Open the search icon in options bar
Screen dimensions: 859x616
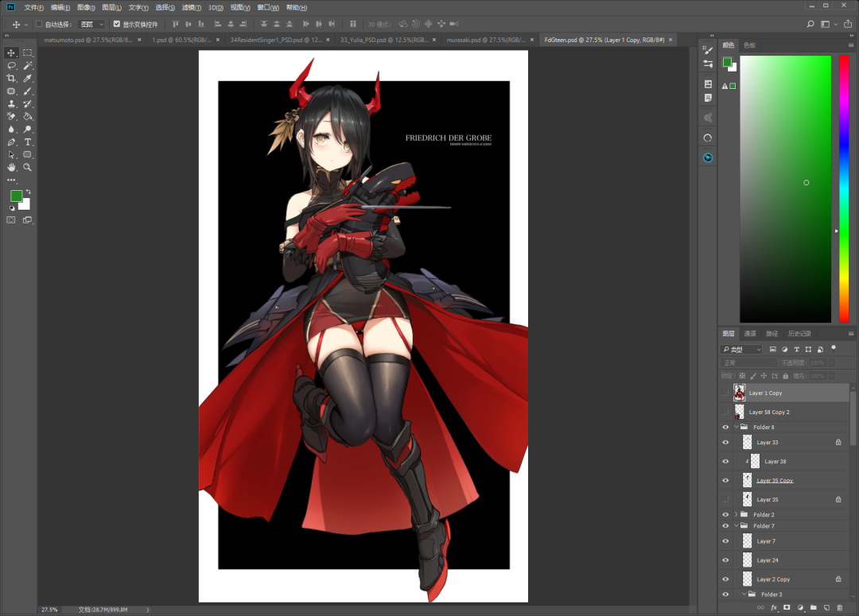(x=810, y=24)
